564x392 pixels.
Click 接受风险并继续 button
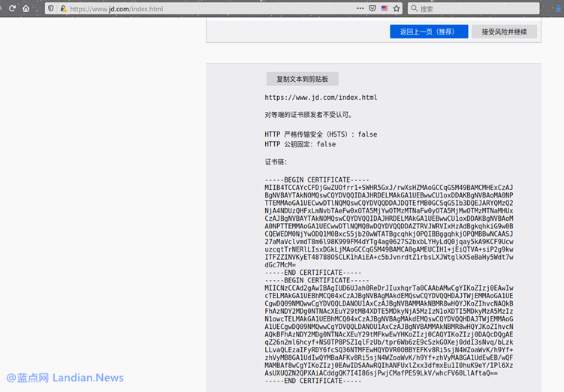point(504,32)
